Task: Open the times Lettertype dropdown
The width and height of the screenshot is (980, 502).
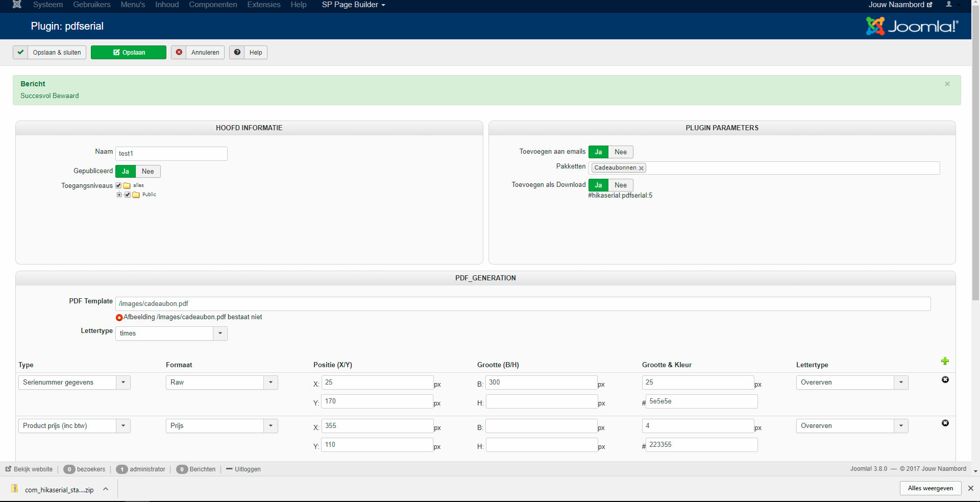Action: click(171, 333)
